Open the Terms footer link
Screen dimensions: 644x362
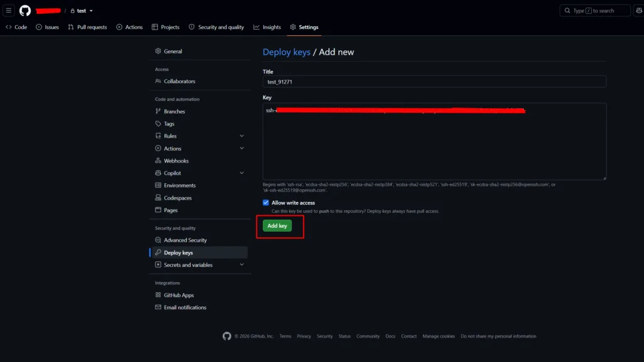[x=286, y=336]
